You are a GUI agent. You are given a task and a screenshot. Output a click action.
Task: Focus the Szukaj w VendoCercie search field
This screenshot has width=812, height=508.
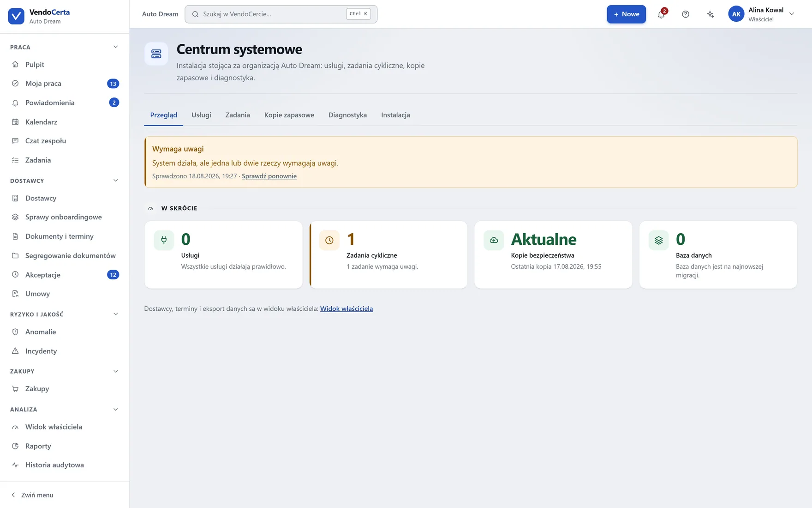(281, 14)
